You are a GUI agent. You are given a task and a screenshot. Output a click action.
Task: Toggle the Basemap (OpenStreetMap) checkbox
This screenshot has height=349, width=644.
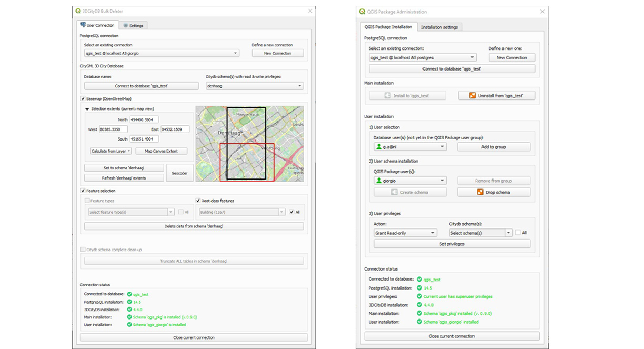click(83, 98)
